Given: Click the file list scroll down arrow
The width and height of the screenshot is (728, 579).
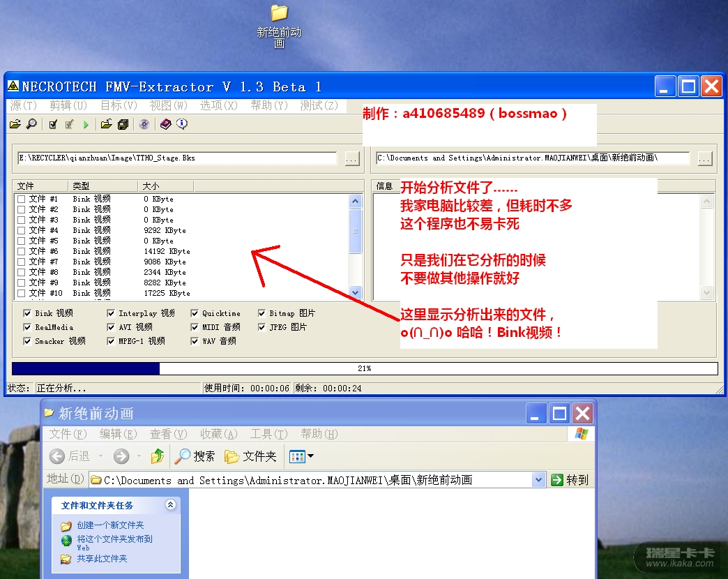Looking at the screenshot, I should (x=355, y=292).
